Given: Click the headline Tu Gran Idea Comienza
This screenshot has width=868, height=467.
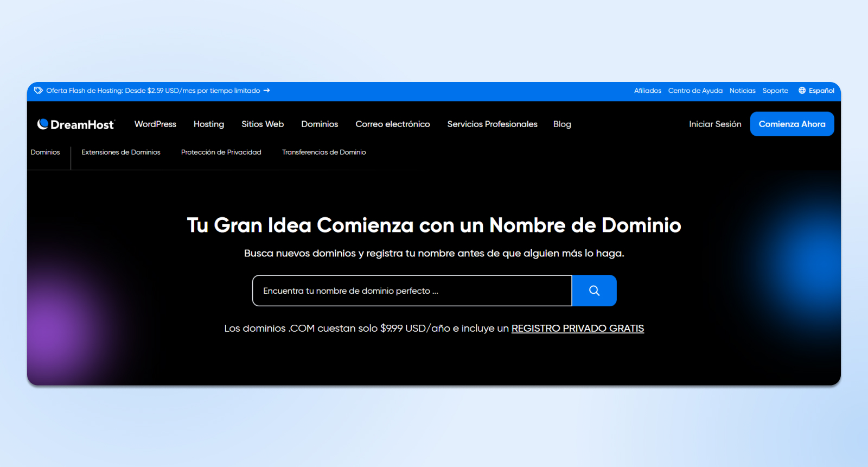Looking at the screenshot, I should 434,225.
